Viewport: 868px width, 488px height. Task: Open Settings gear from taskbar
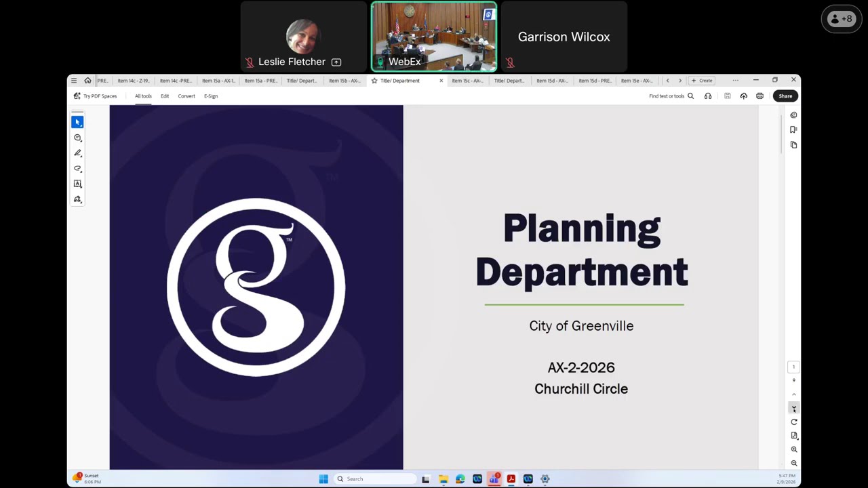tap(545, 479)
